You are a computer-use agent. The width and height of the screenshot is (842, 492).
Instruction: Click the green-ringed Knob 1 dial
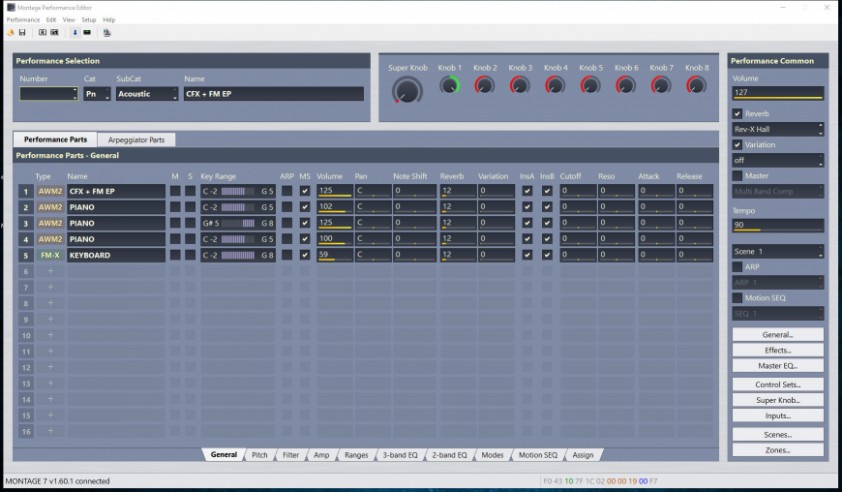tap(450, 86)
